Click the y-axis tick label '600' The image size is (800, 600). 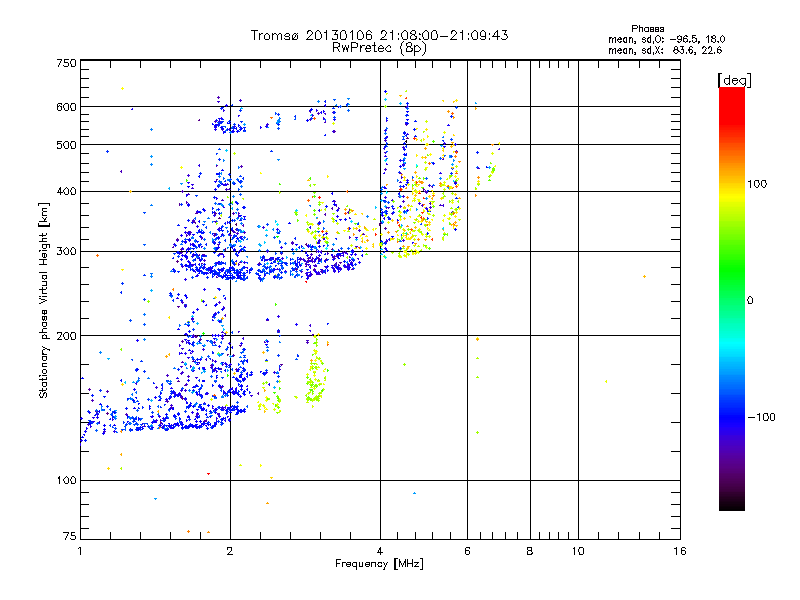coord(66,107)
